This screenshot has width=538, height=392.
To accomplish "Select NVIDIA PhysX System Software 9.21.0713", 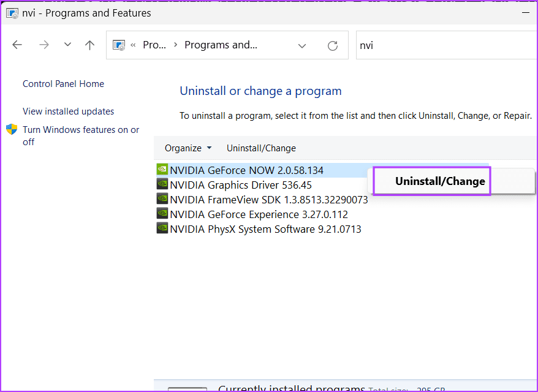I will coord(265,229).
